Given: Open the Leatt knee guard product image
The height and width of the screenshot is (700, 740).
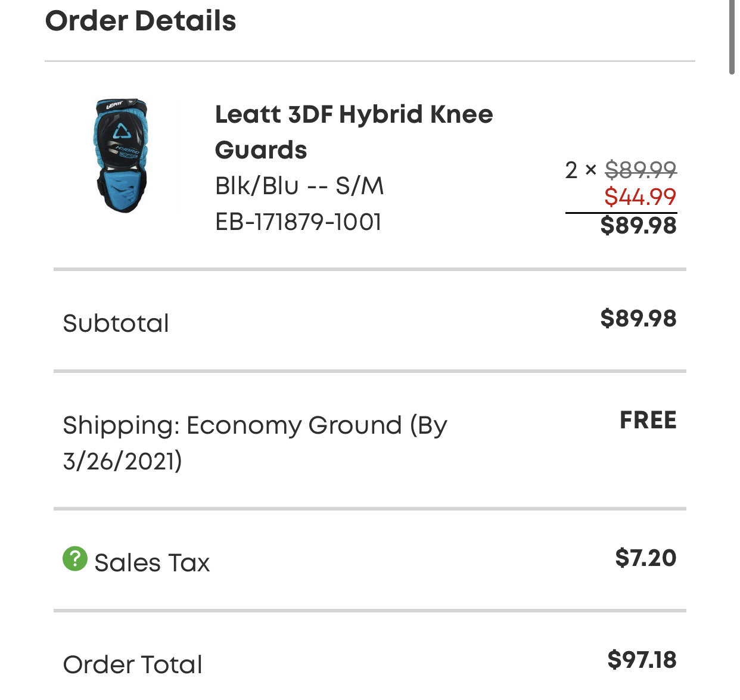Looking at the screenshot, I should coord(121,156).
